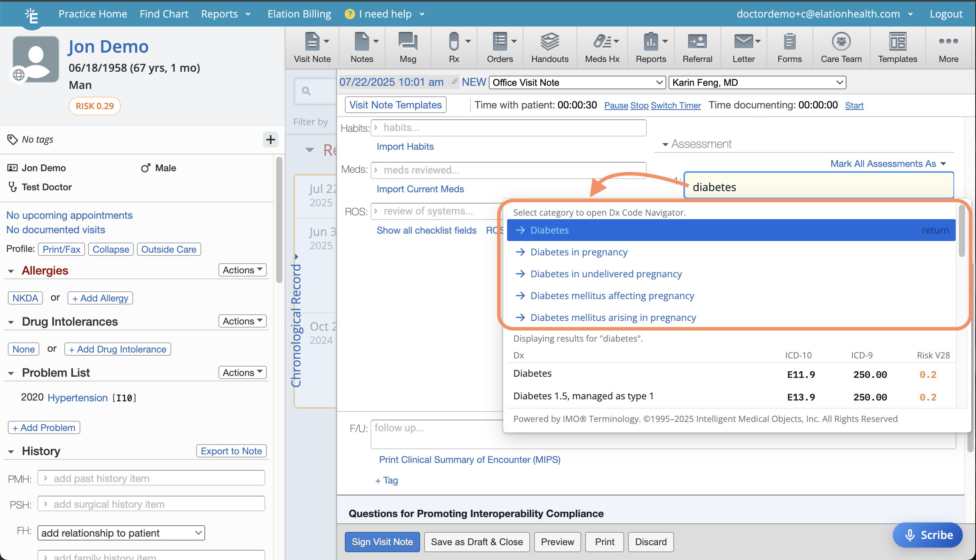Open Problem List Actions dropdown
This screenshot has height=560, width=976.
click(x=242, y=372)
